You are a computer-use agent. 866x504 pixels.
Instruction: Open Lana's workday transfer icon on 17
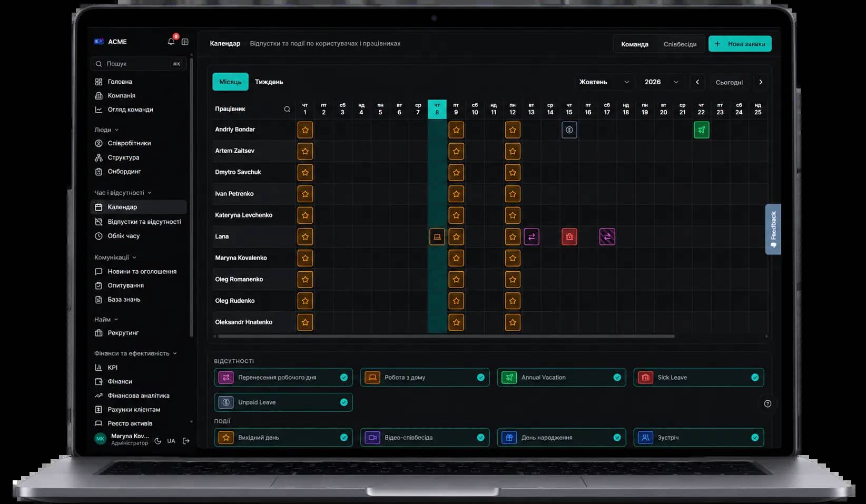click(607, 237)
